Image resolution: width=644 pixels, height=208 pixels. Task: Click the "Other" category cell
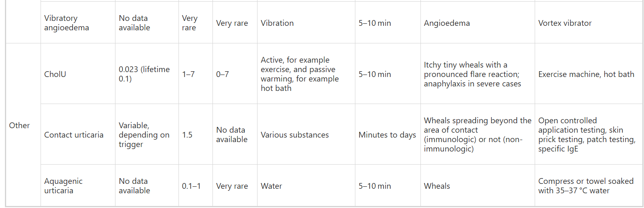19,125
